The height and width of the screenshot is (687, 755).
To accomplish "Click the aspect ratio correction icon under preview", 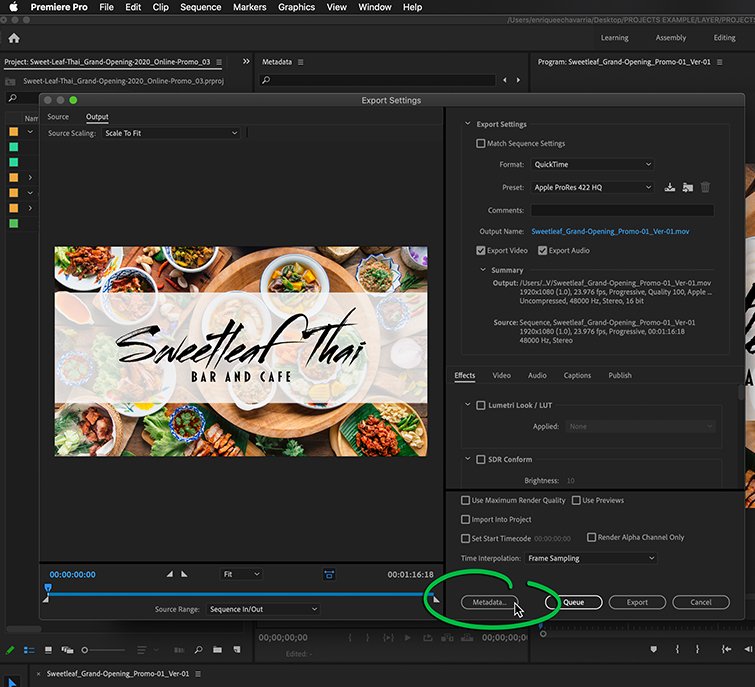I will coord(329,574).
